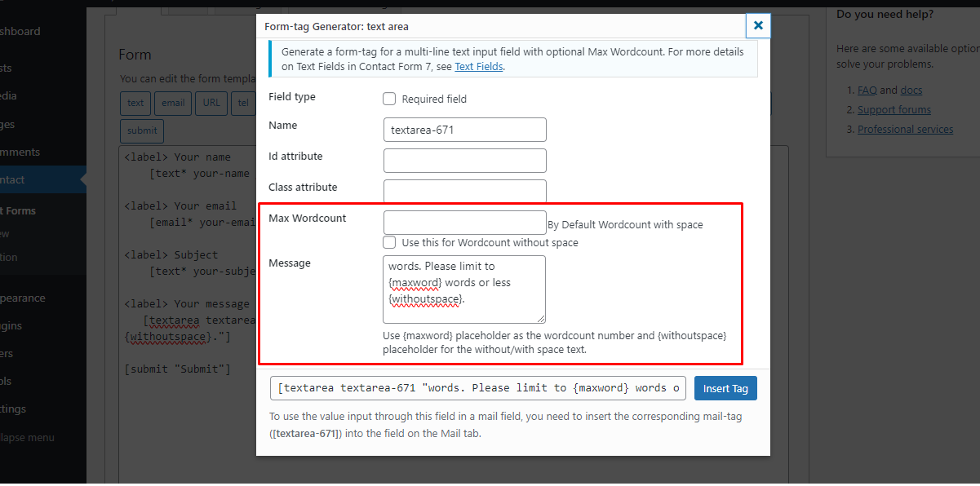Open the docs link
Image resolution: width=980 pixels, height=486 pixels.
tap(911, 91)
